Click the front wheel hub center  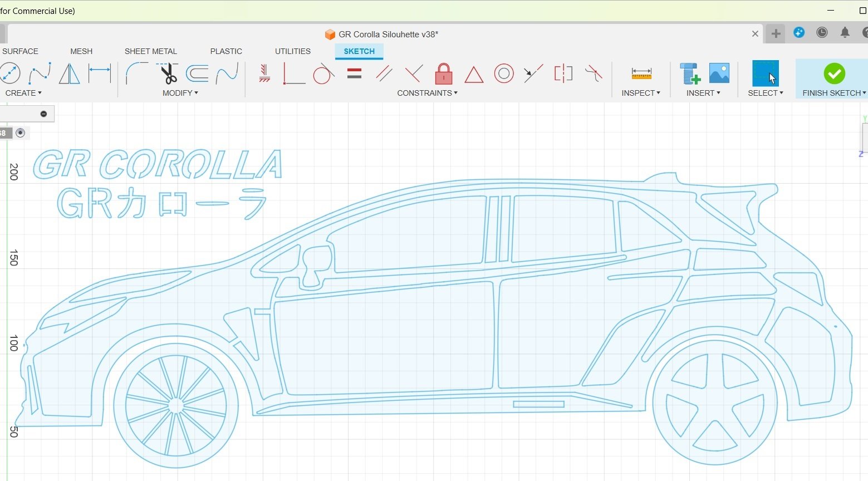click(x=176, y=406)
